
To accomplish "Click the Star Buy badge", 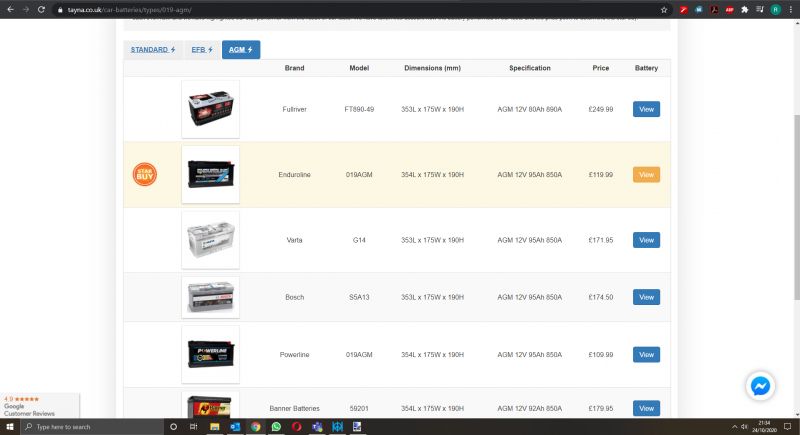I will pos(145,174).
